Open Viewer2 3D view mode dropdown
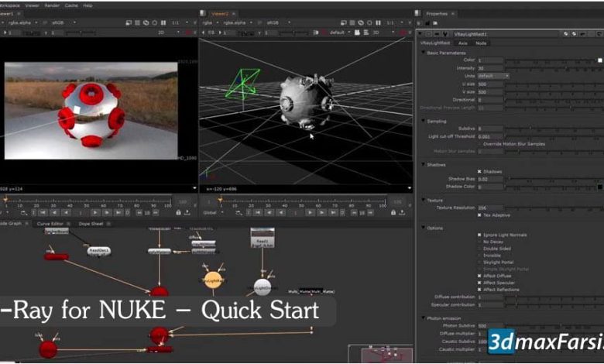Viewport: 604px width, 364px height. (383, 33)
